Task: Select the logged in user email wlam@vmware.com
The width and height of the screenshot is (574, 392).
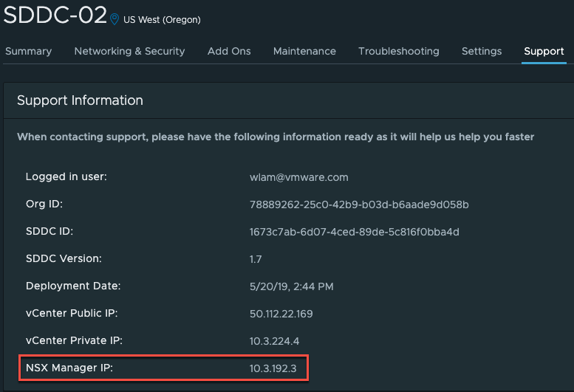Action: [299, 177]
